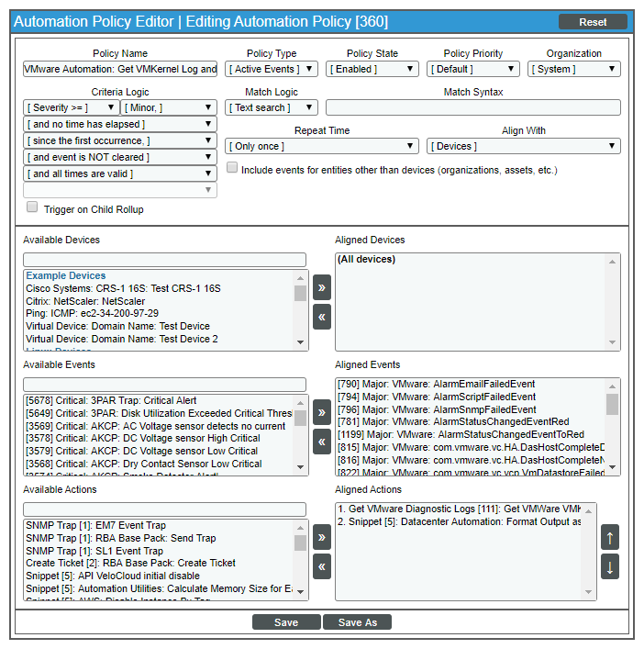This screenshot has height=649, width=644.
Task: Select aligned event [1199] AlarmStatusChangedEventToRed
Action: tap(461, 434)
